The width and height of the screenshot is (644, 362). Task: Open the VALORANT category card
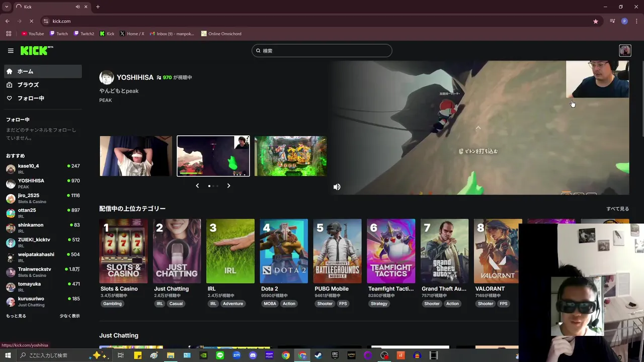498,251
